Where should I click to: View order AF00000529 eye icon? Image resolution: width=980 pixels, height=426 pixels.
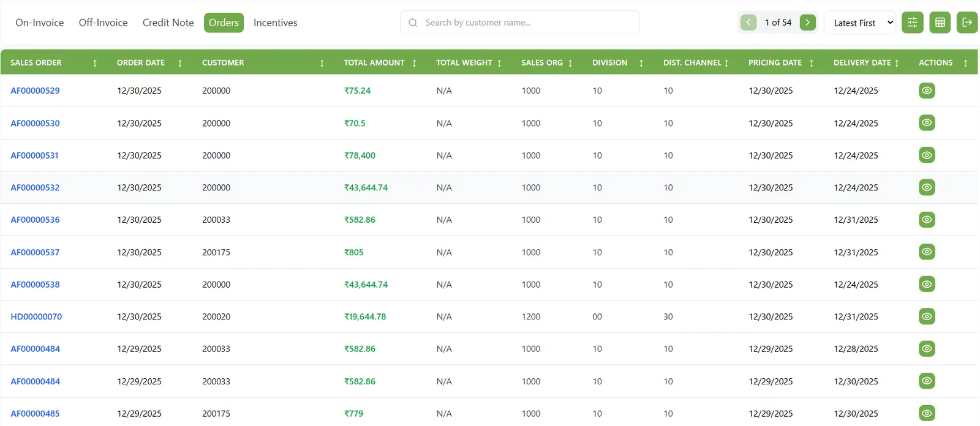coord(927,91)
